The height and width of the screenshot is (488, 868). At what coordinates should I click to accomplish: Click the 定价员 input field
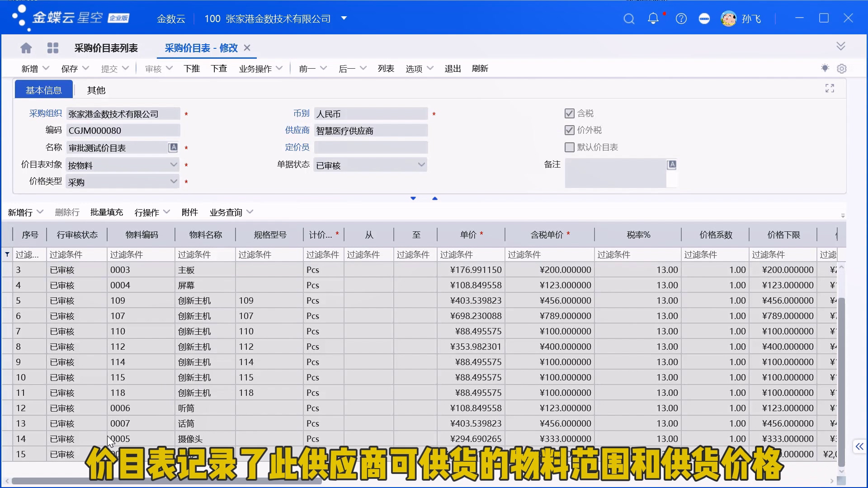(x=371, y=147)
